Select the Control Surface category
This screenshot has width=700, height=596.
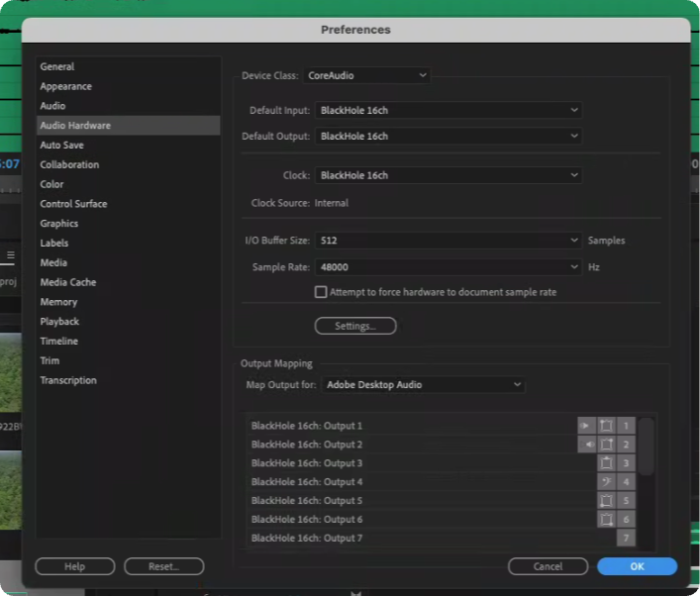coord(128,204)
